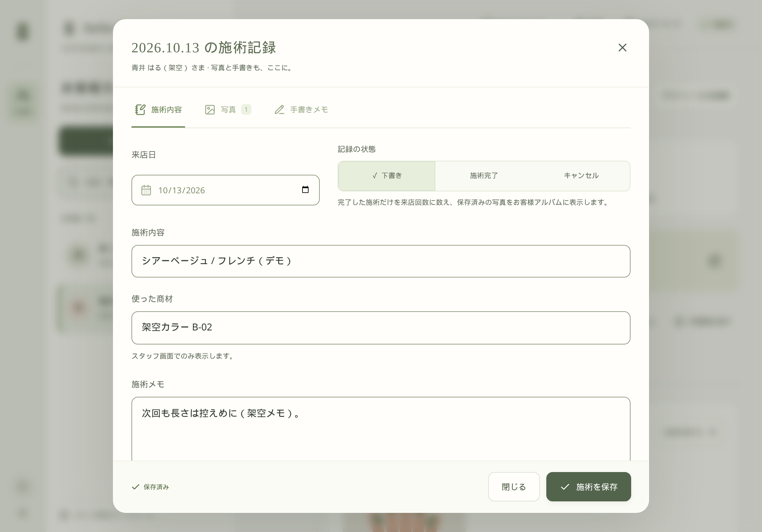Image resolution: width=762 pixels, height=532 pixels.
Task: Focus the 施術内容 text field
Action: [381, 261]
